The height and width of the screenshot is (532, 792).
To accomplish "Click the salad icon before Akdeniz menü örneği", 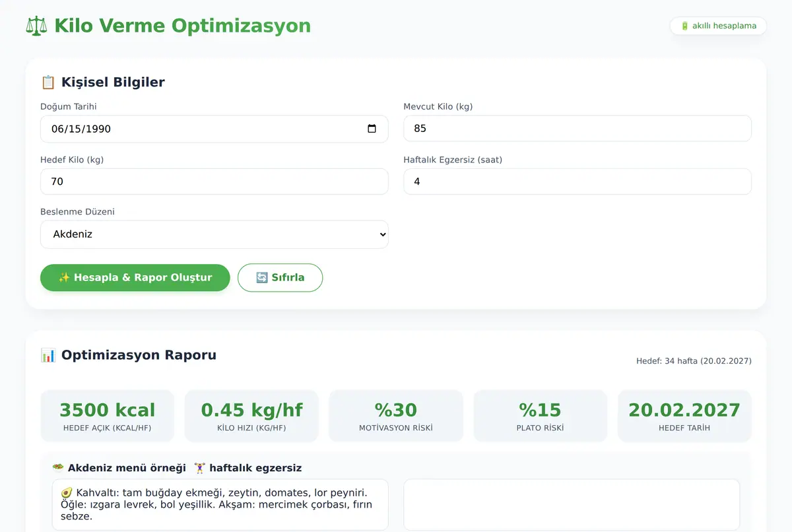I will click(x=58, y=468).
